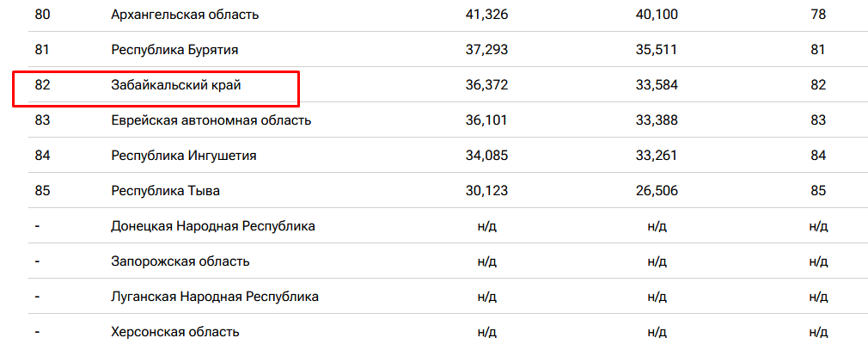The height and width of the screenshot is (344, 868).
Task: Click the 33,261 value for Ингушетия
Action: tap(657, 156)
